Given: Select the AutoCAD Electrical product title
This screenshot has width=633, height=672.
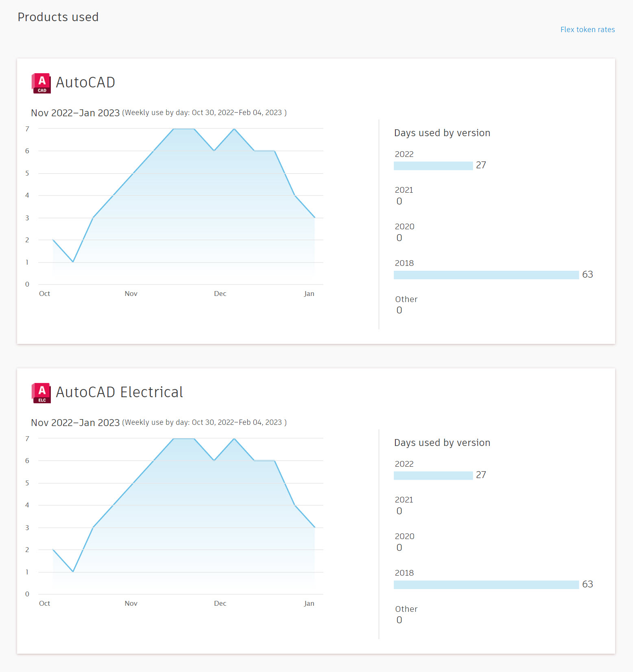Looking at the screenshot, I should point(119,392).
